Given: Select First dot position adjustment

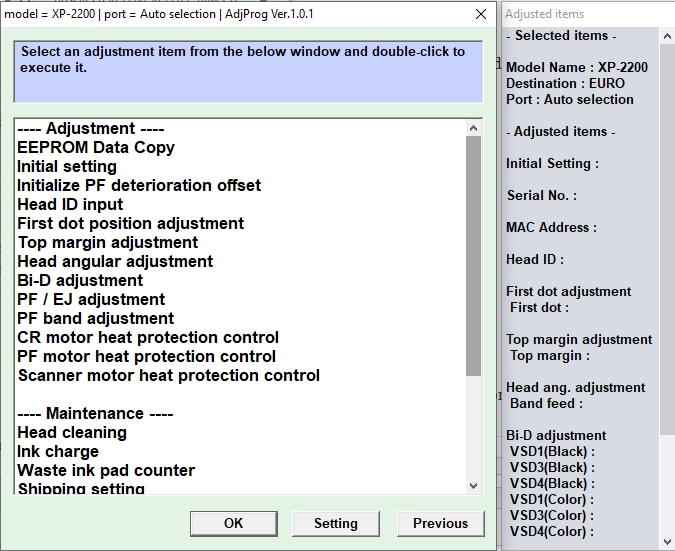Looking at the screenshot, I should (130, 223).
